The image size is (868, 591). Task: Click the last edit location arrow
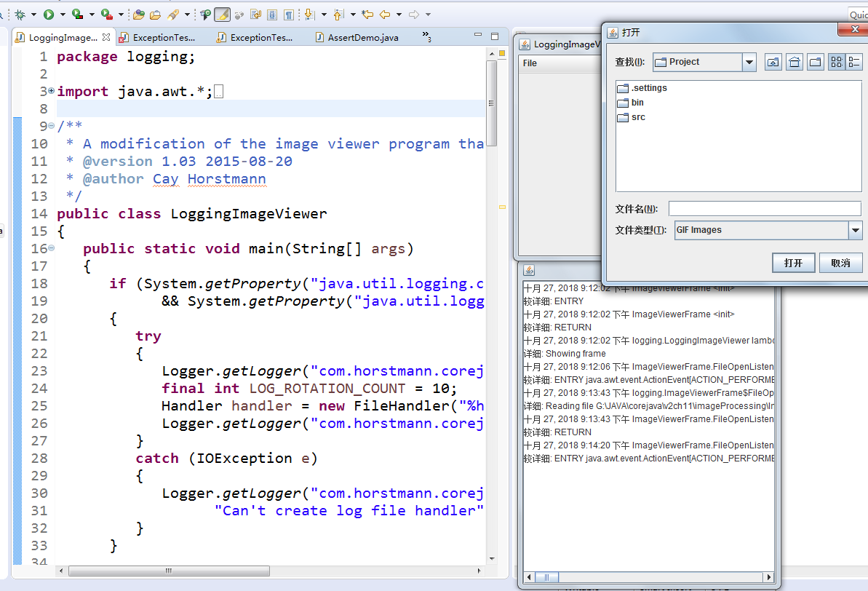pyautogui.click(x=367, y=14)
